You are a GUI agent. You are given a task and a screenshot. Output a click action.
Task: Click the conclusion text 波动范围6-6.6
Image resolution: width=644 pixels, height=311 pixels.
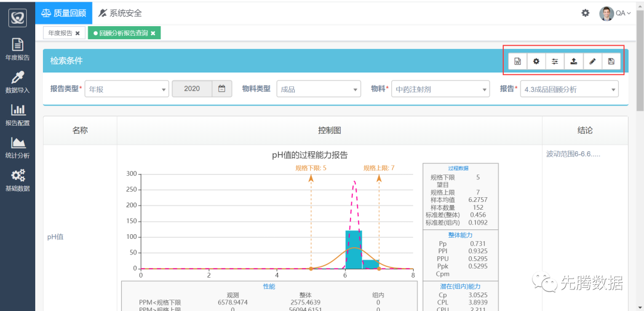[574, 154]
